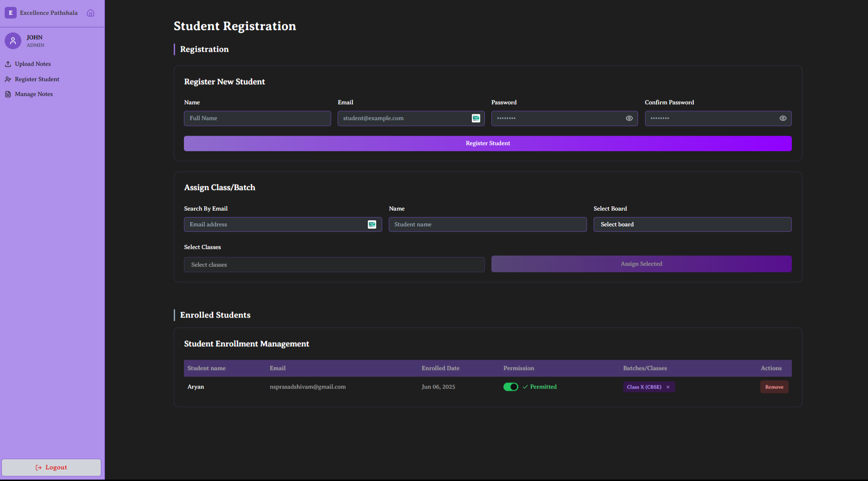Click the home icon beside Excellence Pathshala

point(91,13)
